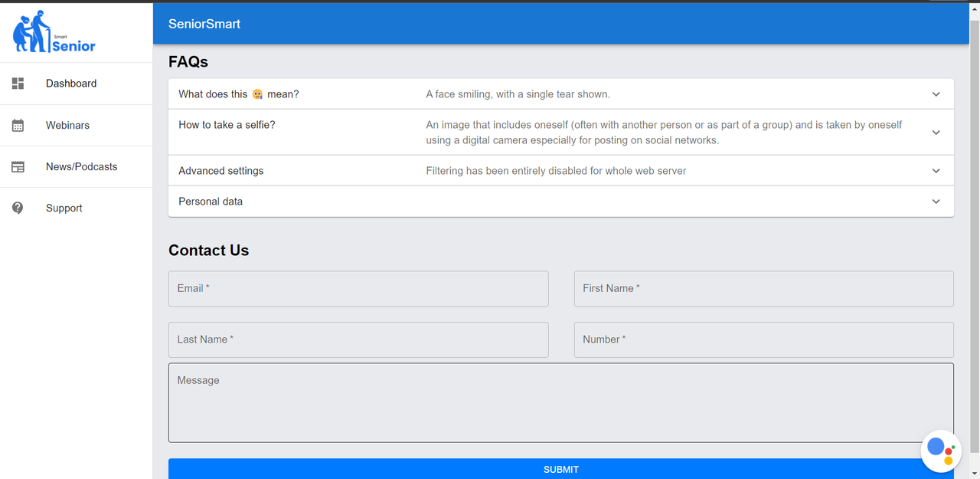Focus the Last Name field
Screen dimensions: 980x479
pyautogui.click(x=358, y=340)
